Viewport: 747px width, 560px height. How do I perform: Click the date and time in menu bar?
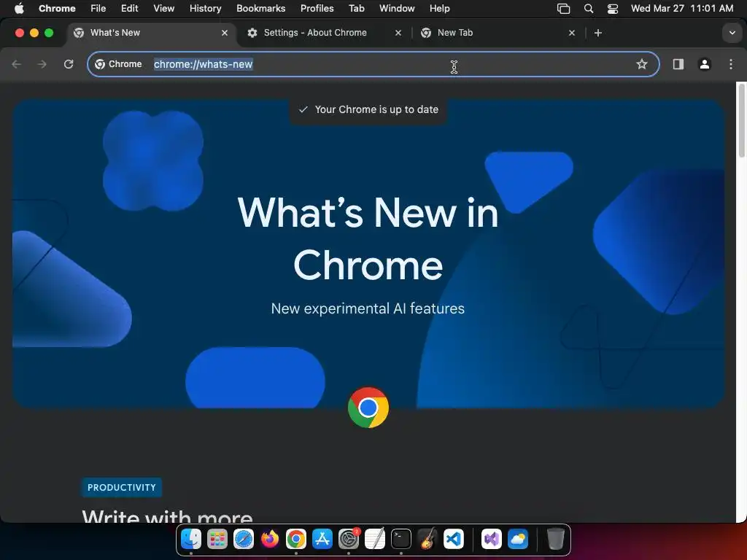pos(682,9)
